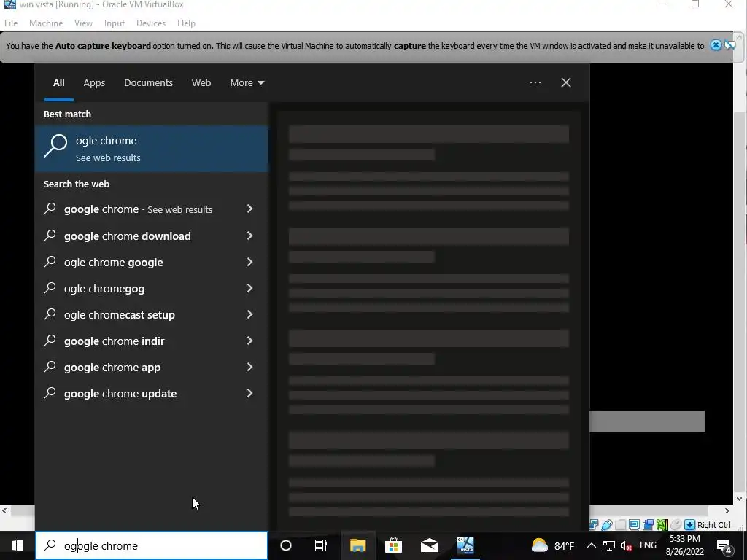This screenshot has height=560, width=747.
Task: Open Task View on the taskbar
Action: tap(321, 545)
